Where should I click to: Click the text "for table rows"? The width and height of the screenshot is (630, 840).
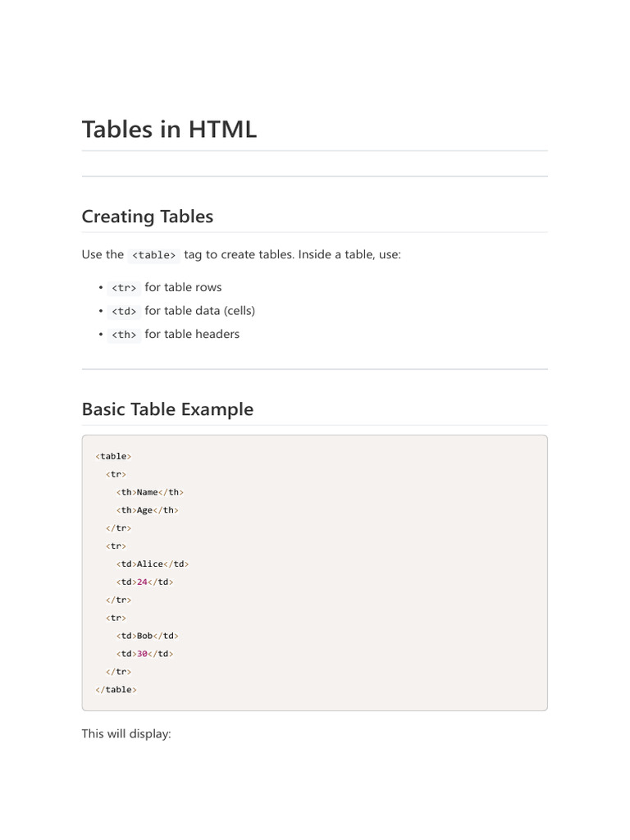tap(183, 287)
